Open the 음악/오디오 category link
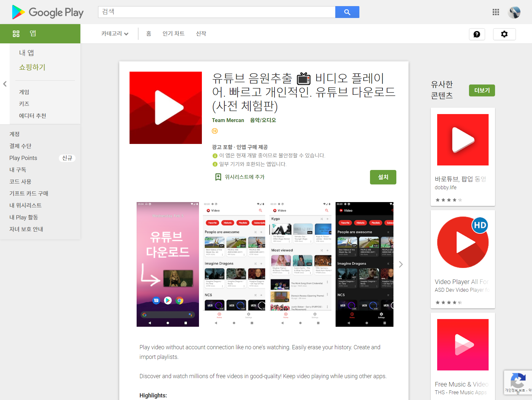The width and height of the screenshot is (532, 400). click(263, 120)
